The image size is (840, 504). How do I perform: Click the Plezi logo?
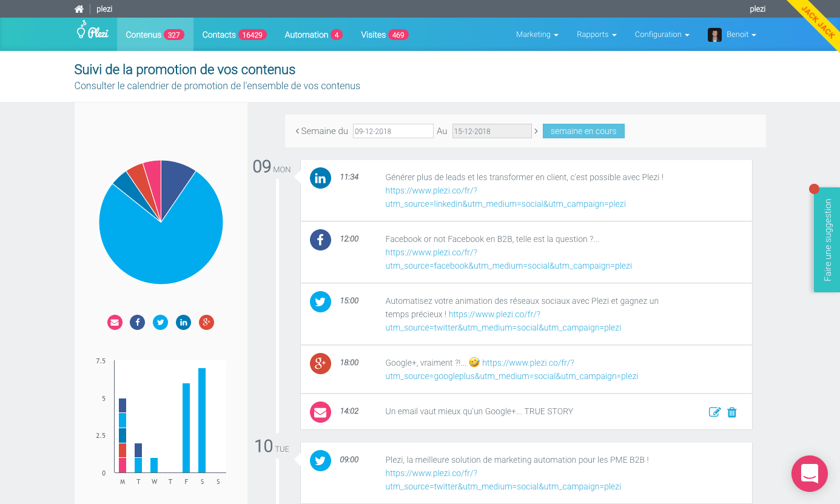(x=93, y=32)
